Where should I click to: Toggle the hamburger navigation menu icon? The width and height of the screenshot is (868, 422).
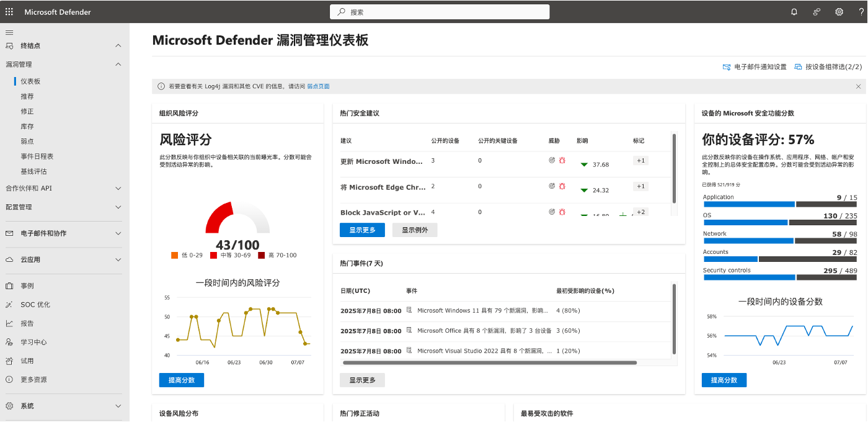(9, 32)
